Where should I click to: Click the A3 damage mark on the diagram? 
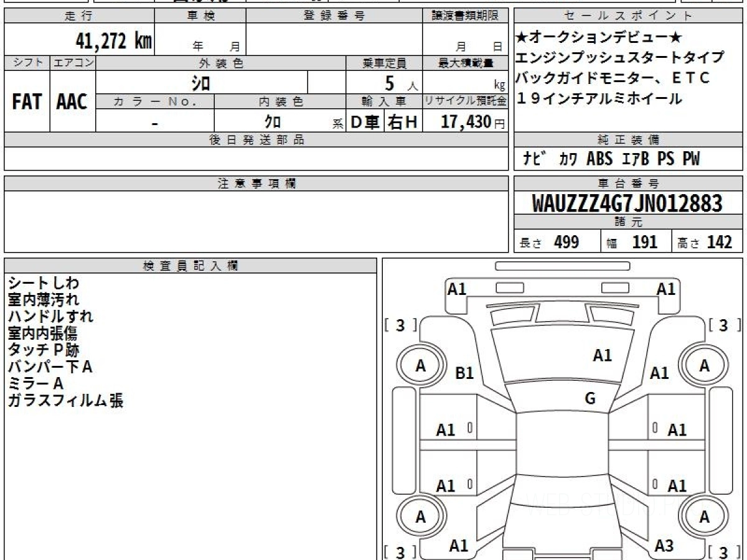[664, 546]
